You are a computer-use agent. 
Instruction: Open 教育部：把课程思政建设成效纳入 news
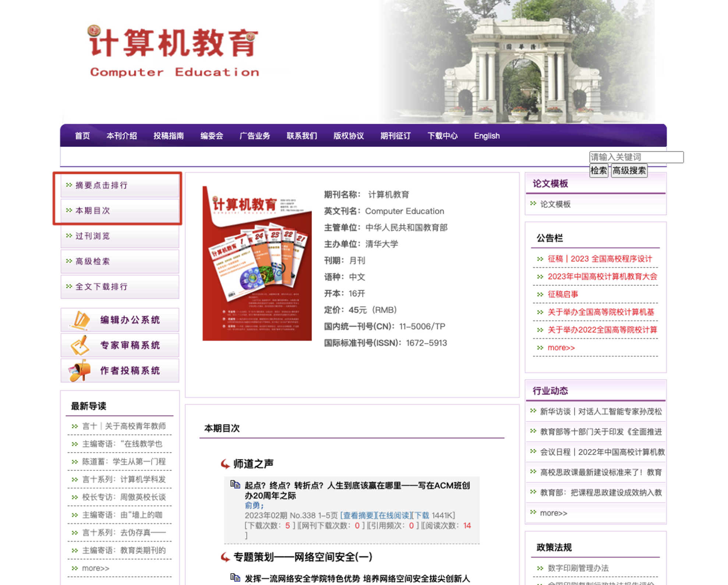601,492
